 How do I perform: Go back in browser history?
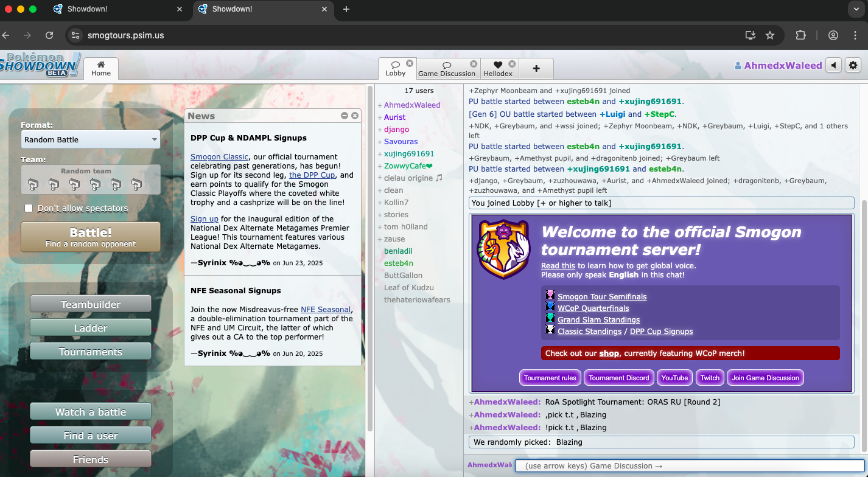coord(5,35)
